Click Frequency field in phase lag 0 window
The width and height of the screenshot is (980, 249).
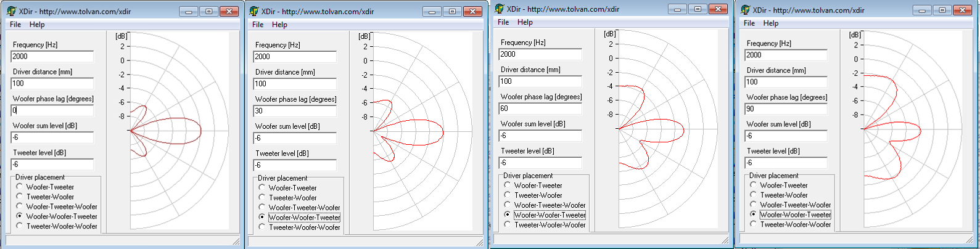pos(52,56)
